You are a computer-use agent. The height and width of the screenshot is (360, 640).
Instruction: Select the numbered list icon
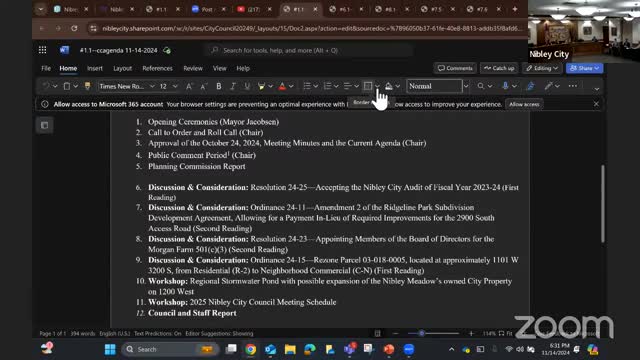coord(327,86)
